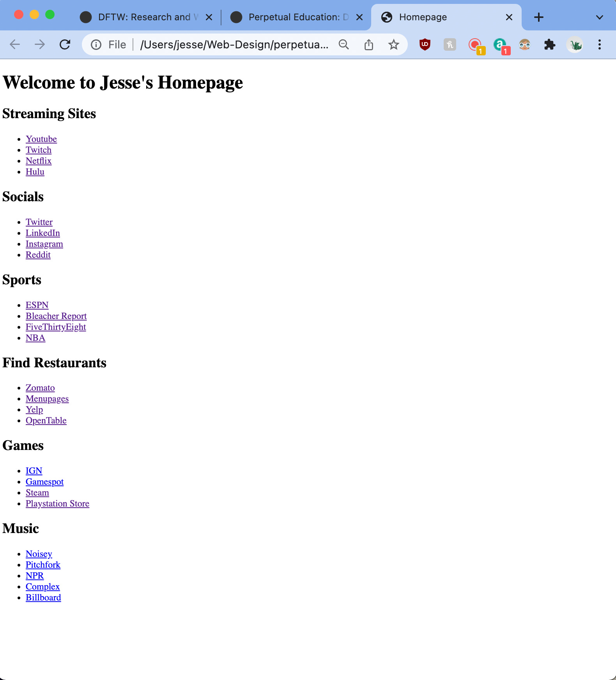Open the NPR link
The width and height of the screenshot is (616, 680).
coord(35,576)
